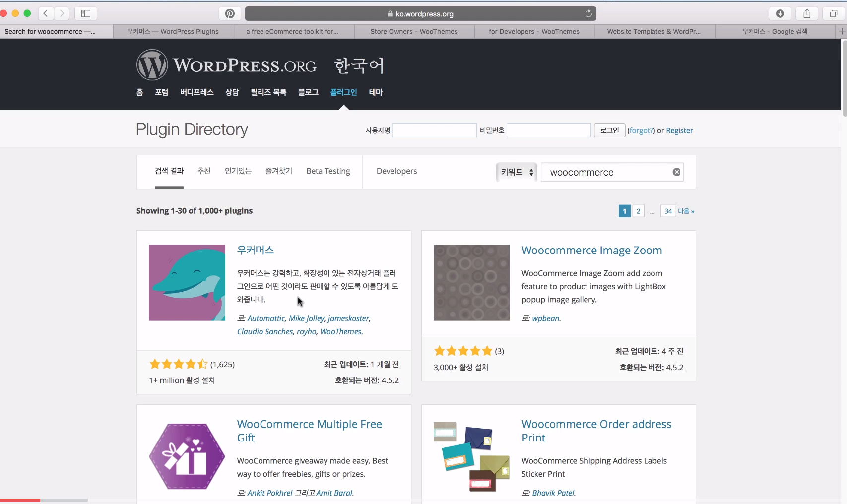This screenshot has width=847, height=504.
Task: Select current page 1 indicator
Action: coord(625,211)
